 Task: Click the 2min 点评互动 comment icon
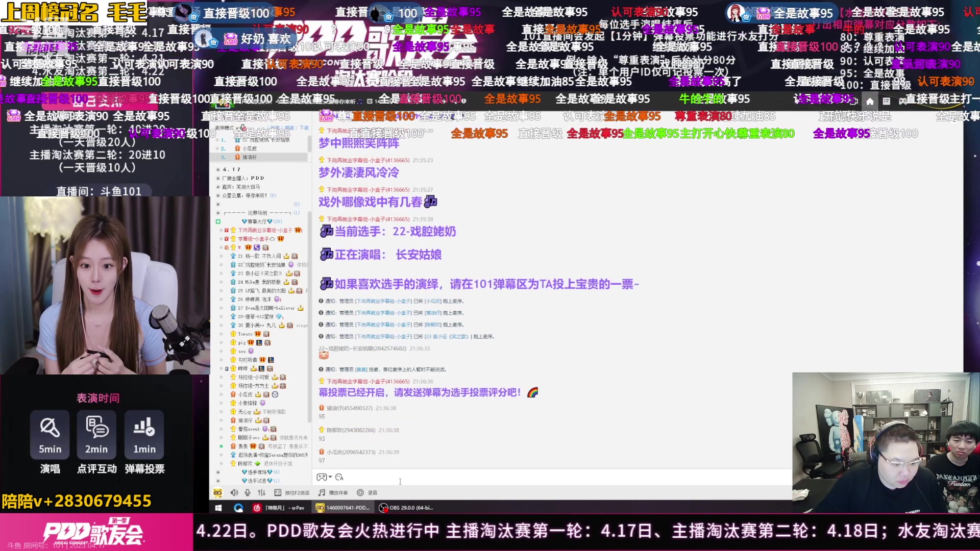click(x=96, y=435)
